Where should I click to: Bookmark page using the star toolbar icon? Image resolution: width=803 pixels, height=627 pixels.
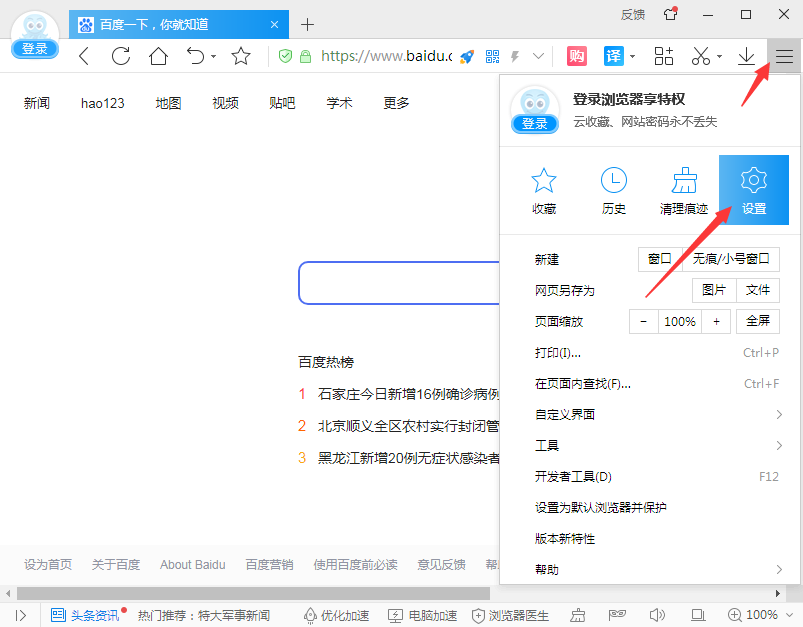point(241,56)
